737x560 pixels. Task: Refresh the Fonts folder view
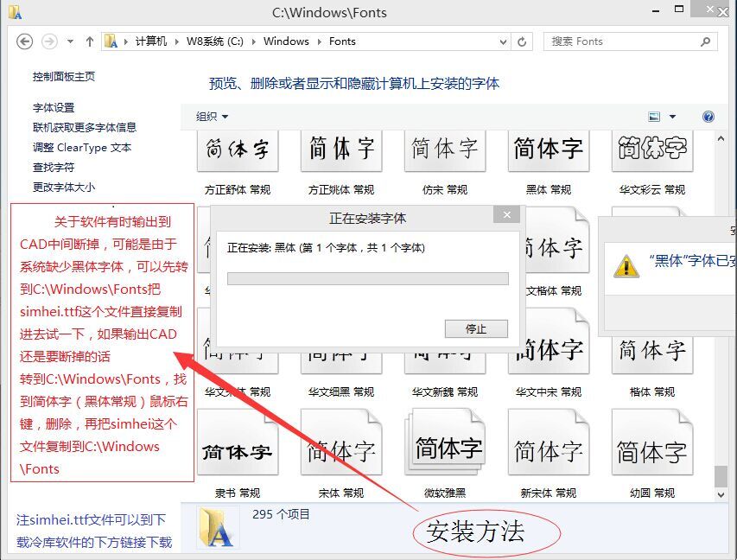[x=522, y=41]
